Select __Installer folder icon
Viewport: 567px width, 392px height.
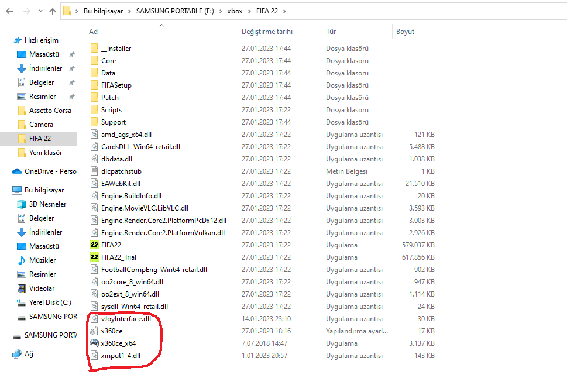coord(94,48)
